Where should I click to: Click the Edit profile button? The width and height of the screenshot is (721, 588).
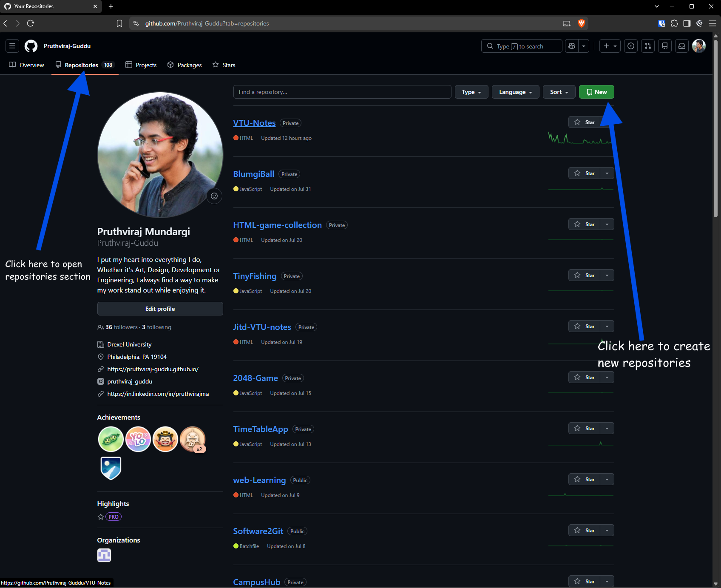point(160,309)
